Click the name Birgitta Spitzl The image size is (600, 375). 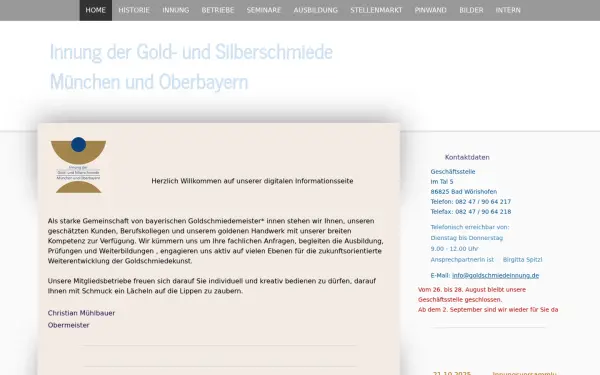pos(522,260)
